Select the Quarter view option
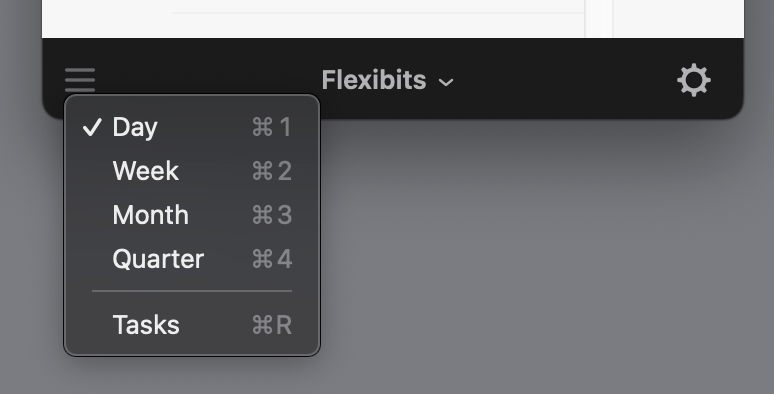Screen dimensions: 774x394 click(192, 259)
